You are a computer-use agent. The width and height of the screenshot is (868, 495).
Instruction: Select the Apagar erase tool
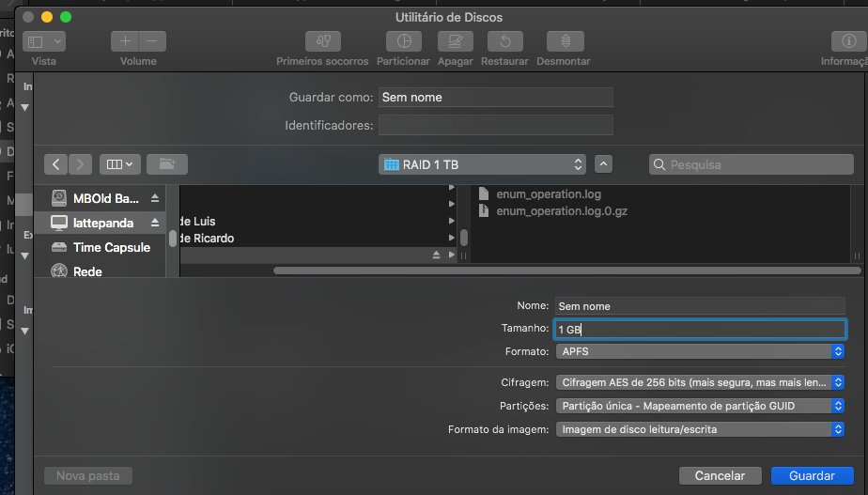click(x=455, y=41)
